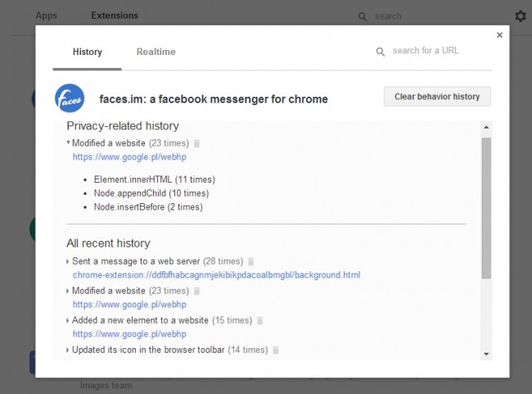532x394 pixels.
Task: Click the Privacy-related history heading
Action: [x=123, y=126]
